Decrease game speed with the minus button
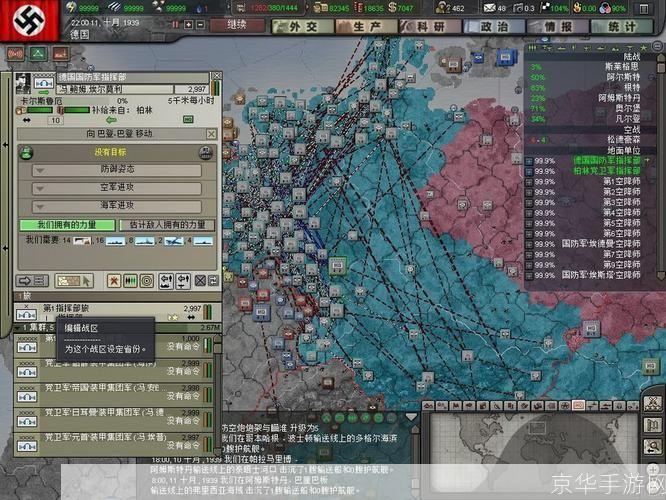 (x=201, y=25)
